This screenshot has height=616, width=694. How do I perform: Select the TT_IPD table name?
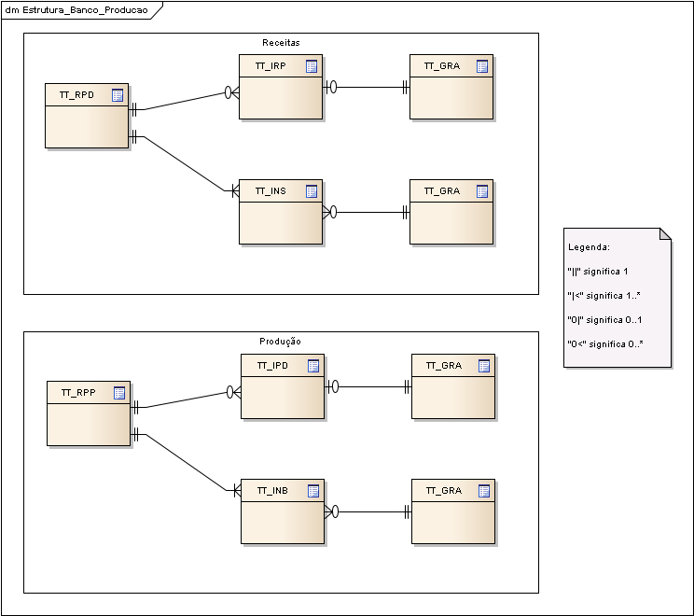[x=272, y=365]
